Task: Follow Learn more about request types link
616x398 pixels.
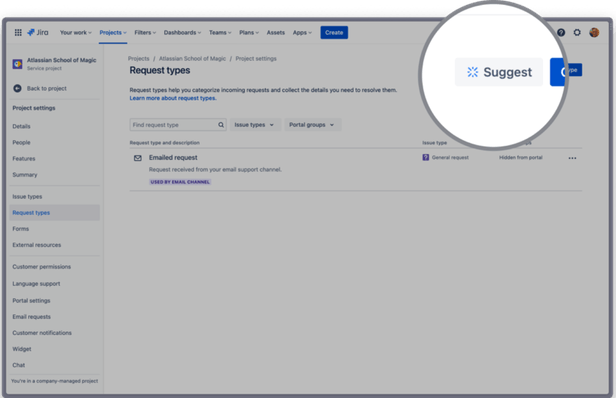Action: pos(173,98)
